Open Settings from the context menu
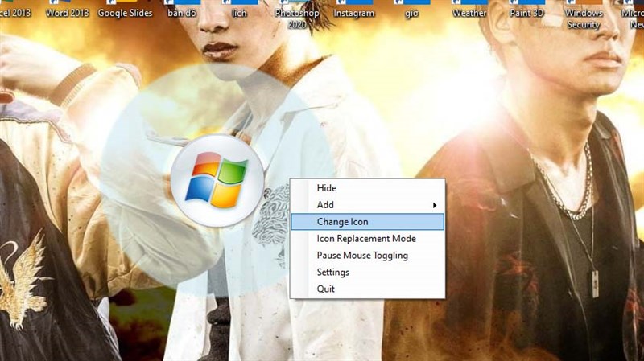The image size is (644, 361). point(367,272)
